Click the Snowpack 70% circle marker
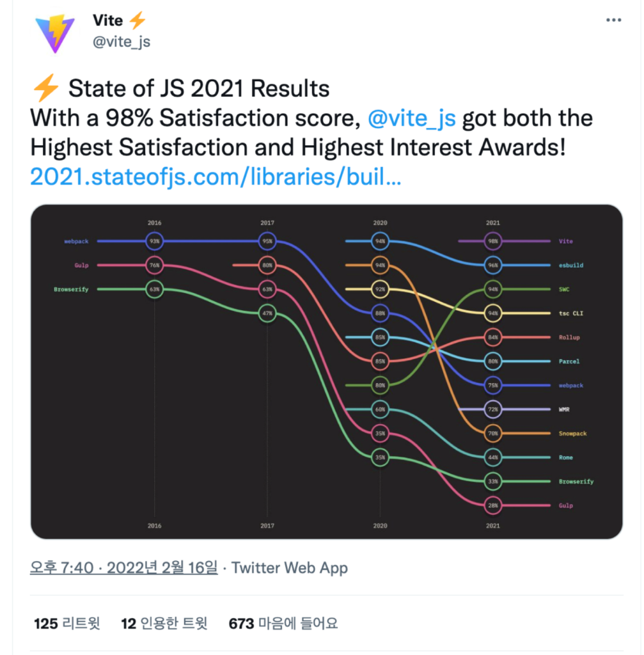 click(493, 434)
